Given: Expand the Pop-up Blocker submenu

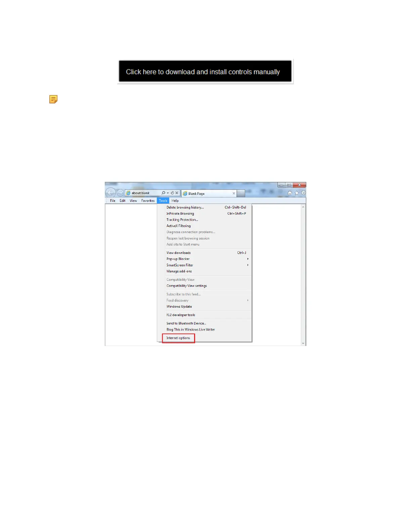Looking at the screenshot, I should [248, 259].
